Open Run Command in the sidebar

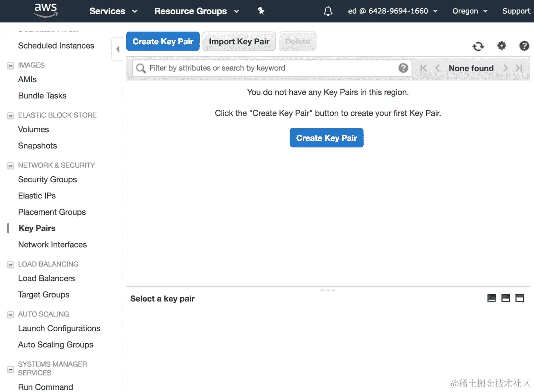(x=46, y=387)
